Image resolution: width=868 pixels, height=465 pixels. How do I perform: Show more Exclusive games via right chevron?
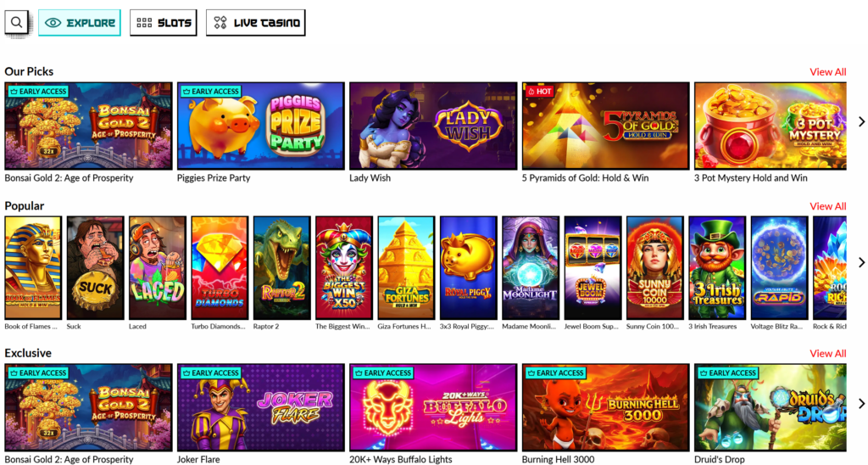click(x=861, y=403)
